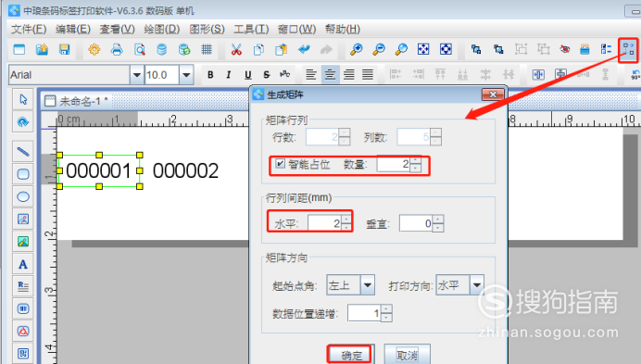Open a file with the folder icon

coord(42,49)
